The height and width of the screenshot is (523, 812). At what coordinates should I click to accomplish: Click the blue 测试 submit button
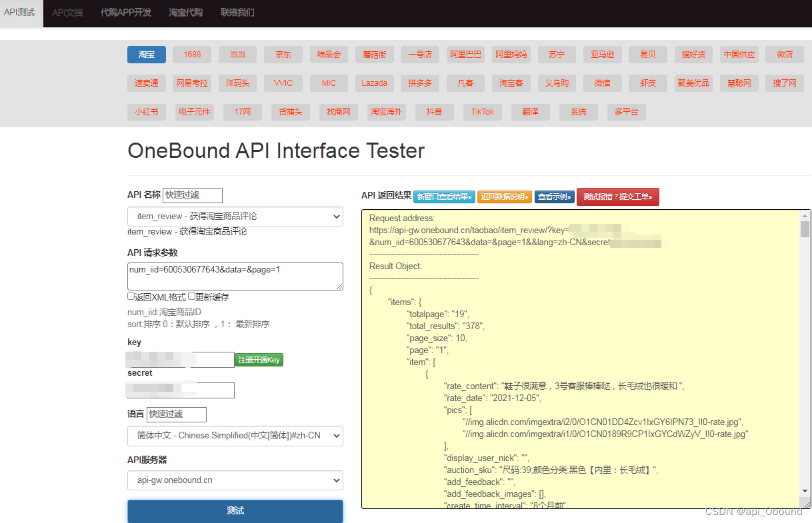pyautogui.click(x=235, y=511)
